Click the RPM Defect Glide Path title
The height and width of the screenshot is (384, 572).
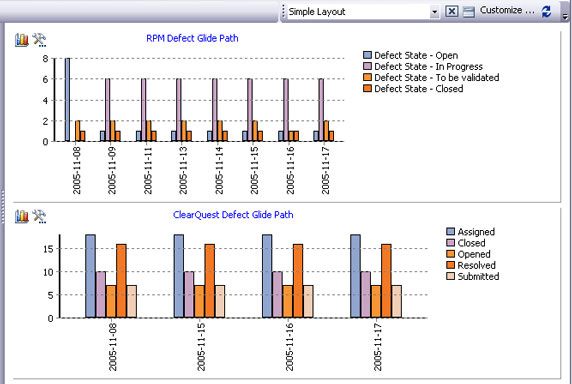click(192, 38)
